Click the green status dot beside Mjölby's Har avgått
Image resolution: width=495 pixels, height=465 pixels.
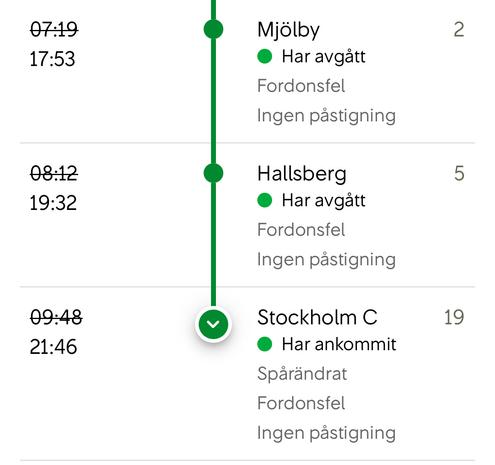265,56
